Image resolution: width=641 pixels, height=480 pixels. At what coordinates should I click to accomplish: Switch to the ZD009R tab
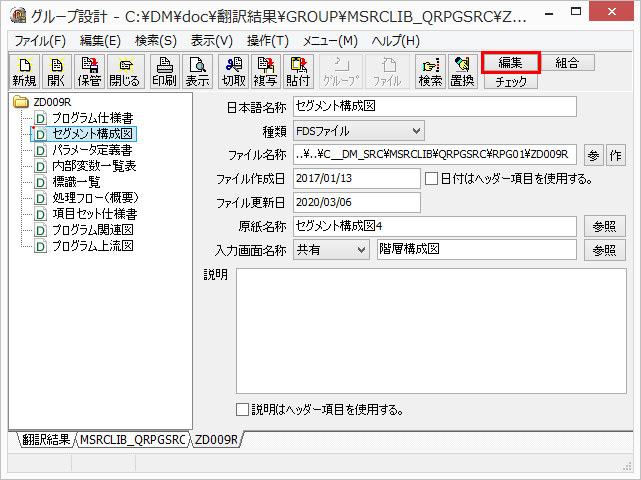coord(216,440)
